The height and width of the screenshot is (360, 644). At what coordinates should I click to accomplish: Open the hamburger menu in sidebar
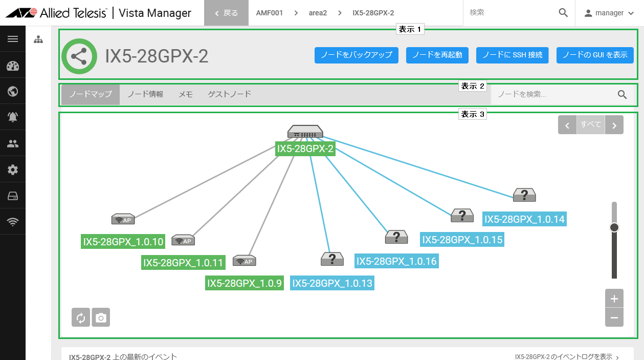(x=13, y=39)
